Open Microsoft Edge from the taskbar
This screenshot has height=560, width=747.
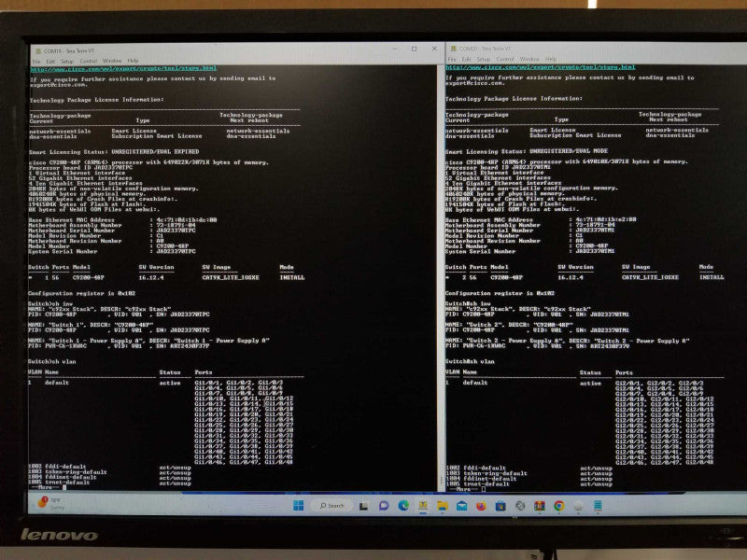[403, 506]
